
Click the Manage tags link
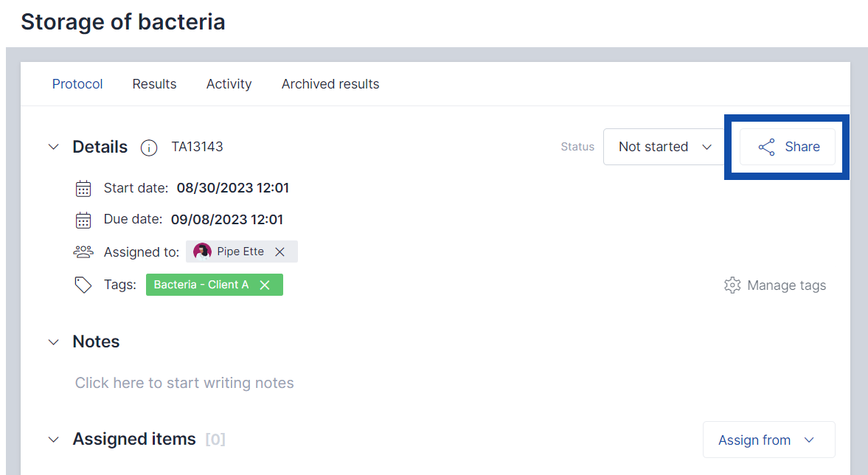coord(786,285)
